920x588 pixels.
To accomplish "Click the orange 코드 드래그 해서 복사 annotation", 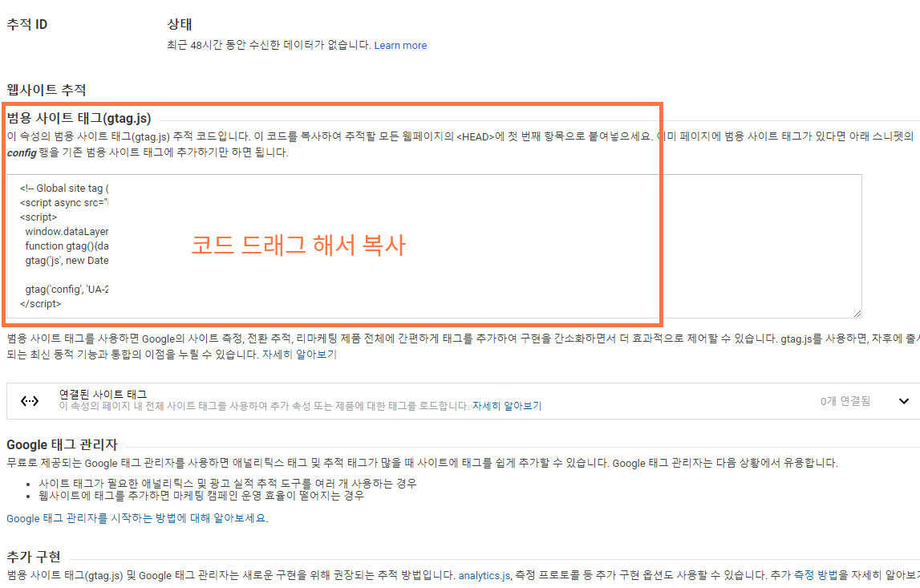I will point(298,245).
